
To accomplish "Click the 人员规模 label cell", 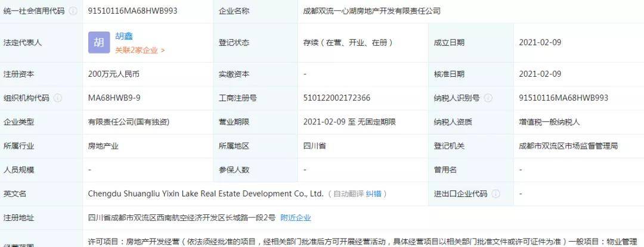I will tap(41, 170).
